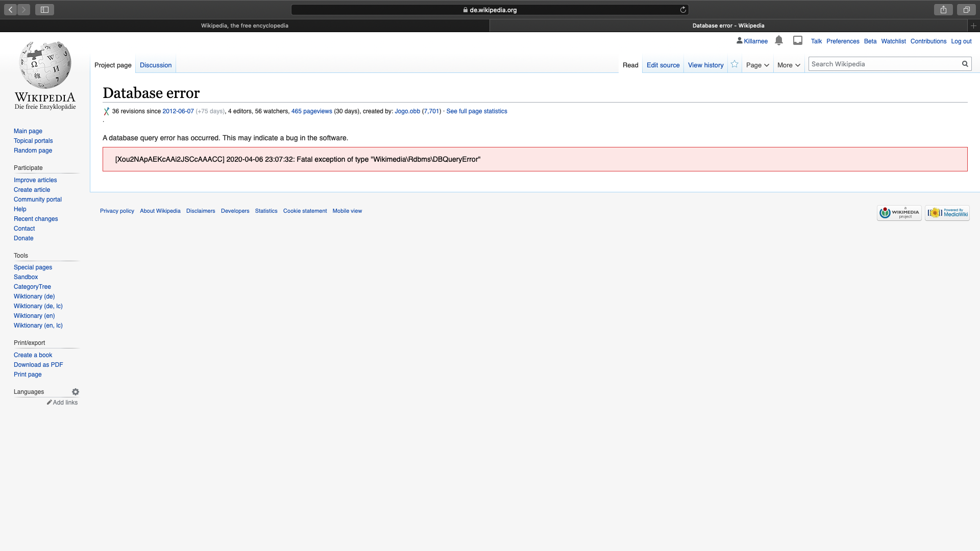
Task: Click the Safari back navigation arrow
Action: [x=11, y=10]
